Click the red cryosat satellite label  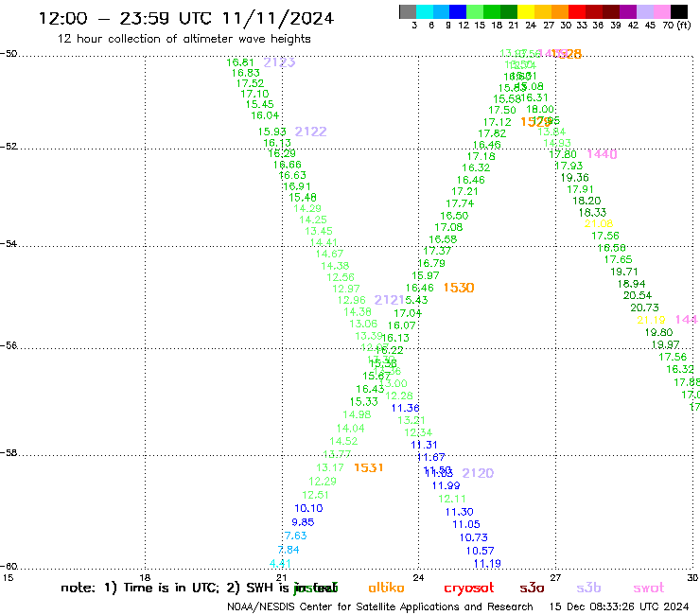pyautogui.click(x=469, y=589)
